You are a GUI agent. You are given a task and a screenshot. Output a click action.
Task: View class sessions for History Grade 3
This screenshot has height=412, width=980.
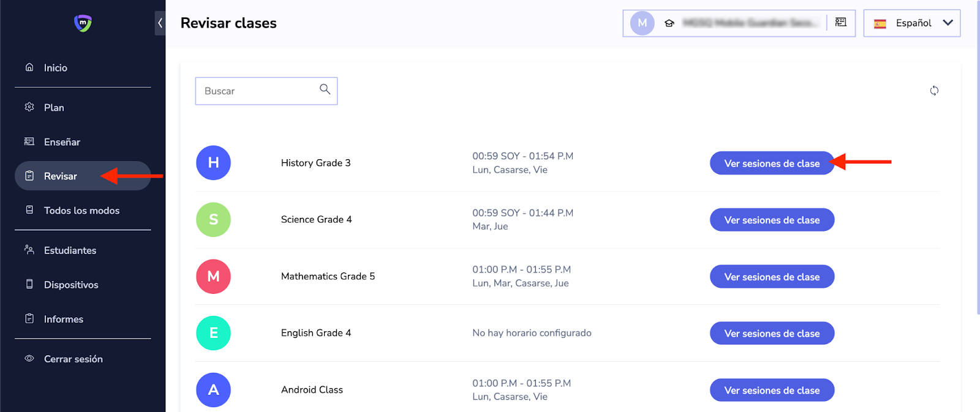(x=771, y=163)
